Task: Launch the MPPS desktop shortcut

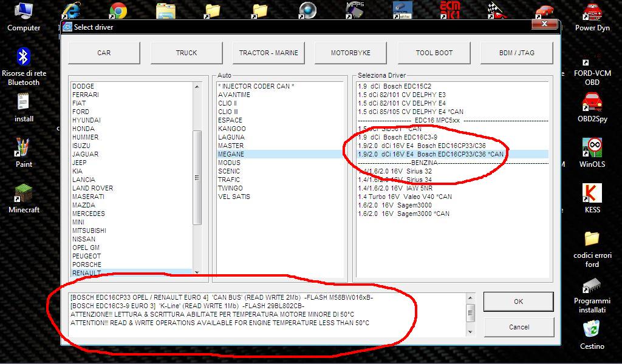Action: [355, 10]
